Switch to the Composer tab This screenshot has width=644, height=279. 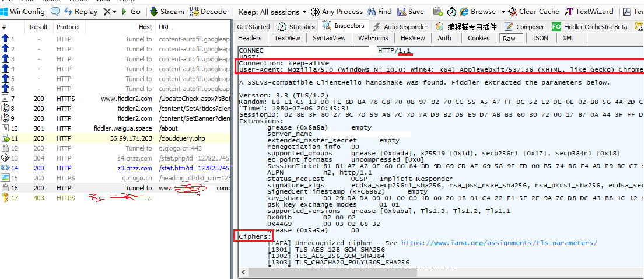pos(524,27)
